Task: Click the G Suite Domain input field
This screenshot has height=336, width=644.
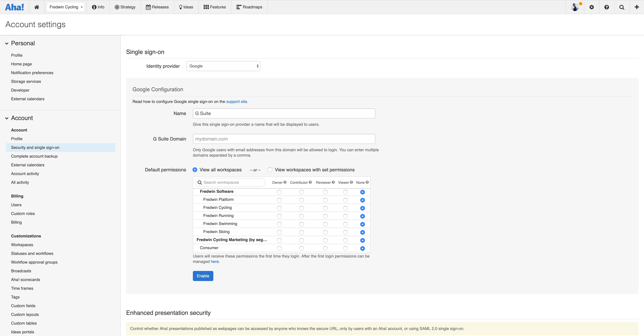Action: (x=283, y=139)
